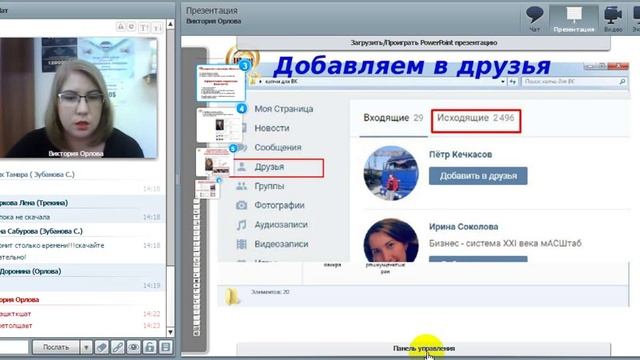Select slide thumbnail number 4

point(220,125)
